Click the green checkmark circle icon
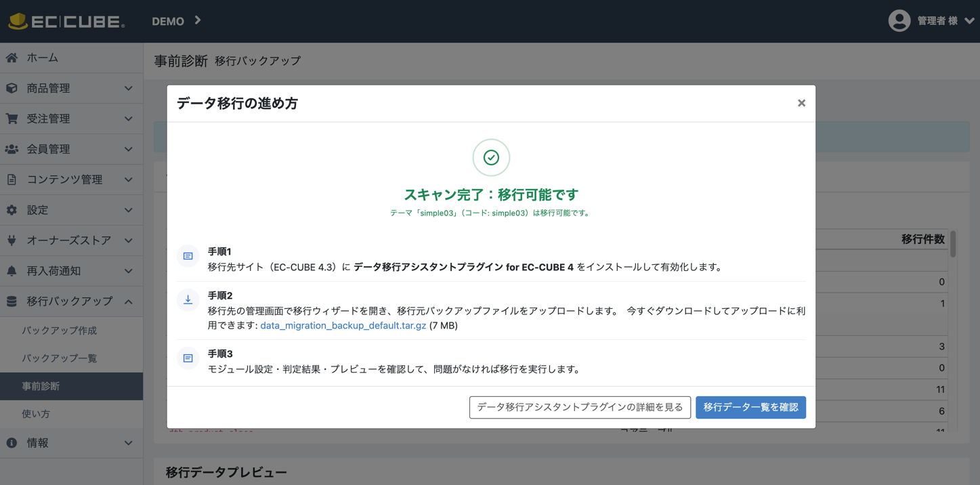This screenshot has width=980, height=485. pos(491,158)
